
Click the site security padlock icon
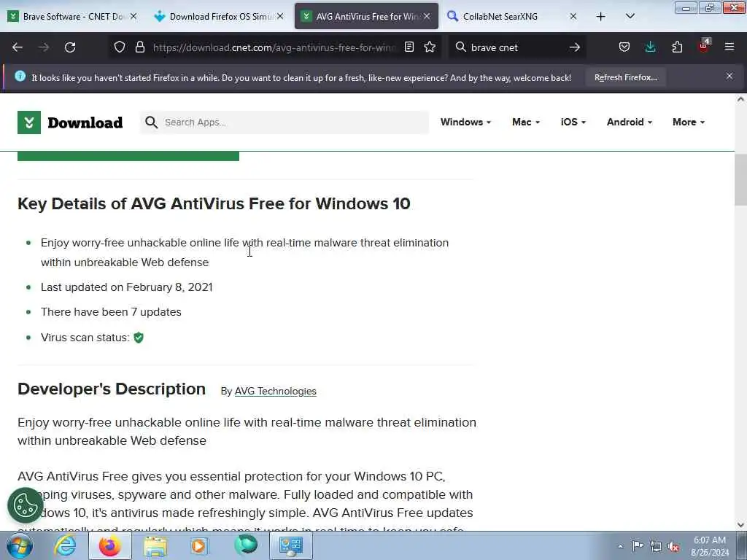pyautogui.click(x=139, y=47)
